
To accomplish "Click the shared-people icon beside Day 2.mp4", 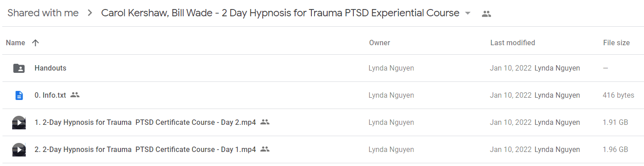I will (265, 122).
